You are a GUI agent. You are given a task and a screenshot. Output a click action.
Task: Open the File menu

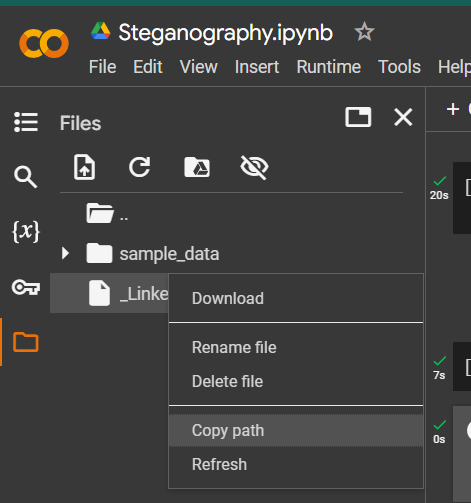tap(102, 67)
